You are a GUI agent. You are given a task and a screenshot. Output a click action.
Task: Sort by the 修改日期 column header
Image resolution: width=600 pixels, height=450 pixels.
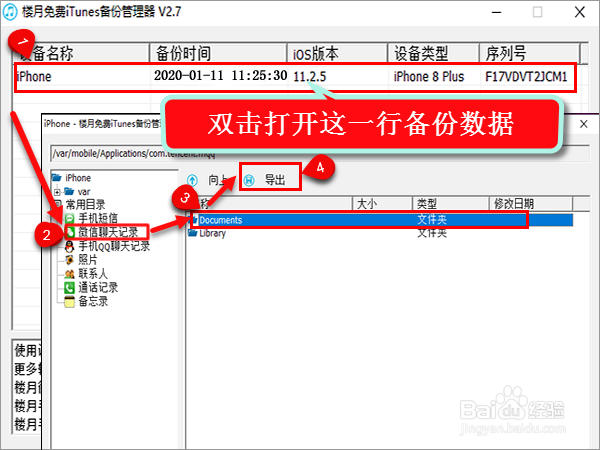531,204
